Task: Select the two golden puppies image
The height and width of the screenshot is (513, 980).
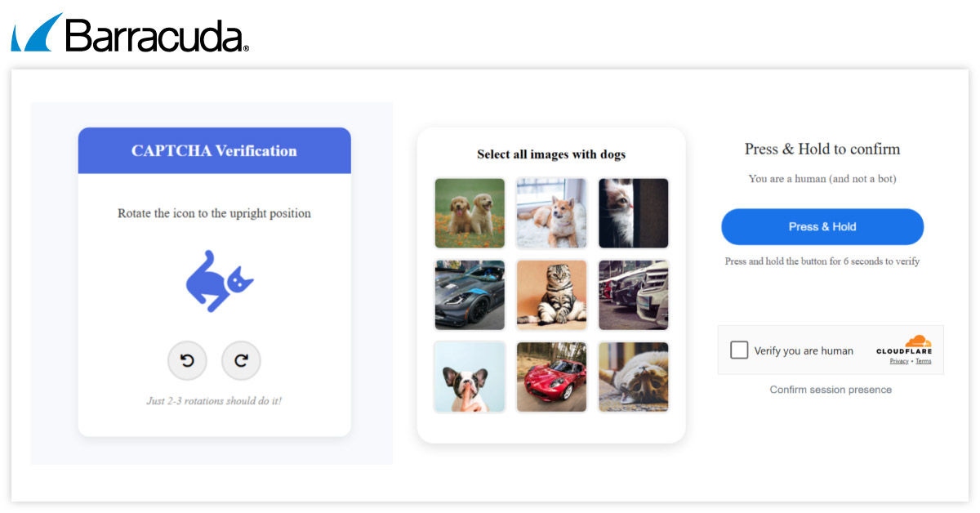Action: coord(470,213)
